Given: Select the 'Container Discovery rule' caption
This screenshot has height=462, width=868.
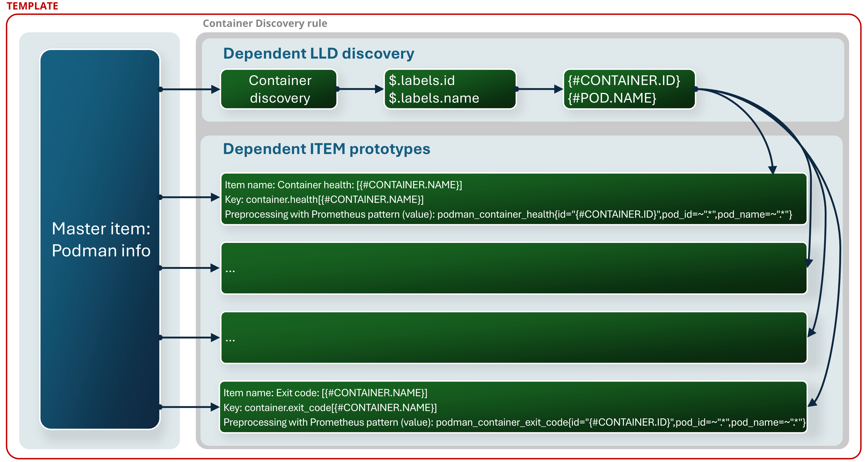Looking at the screenshot, I should pos(265,23).
